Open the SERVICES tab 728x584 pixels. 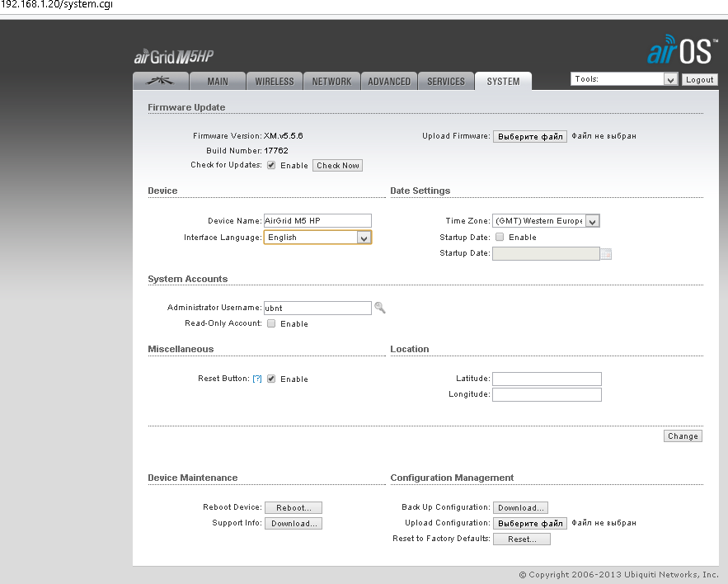[446, 82]
